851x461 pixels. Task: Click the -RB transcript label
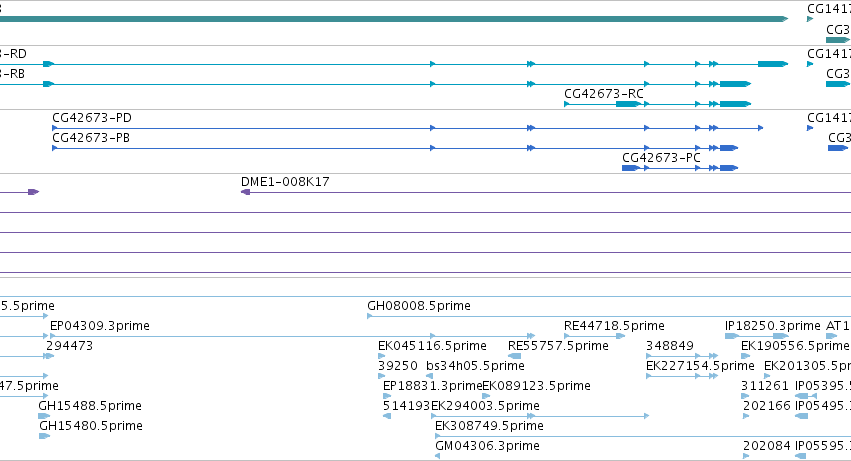coord(12,74)
